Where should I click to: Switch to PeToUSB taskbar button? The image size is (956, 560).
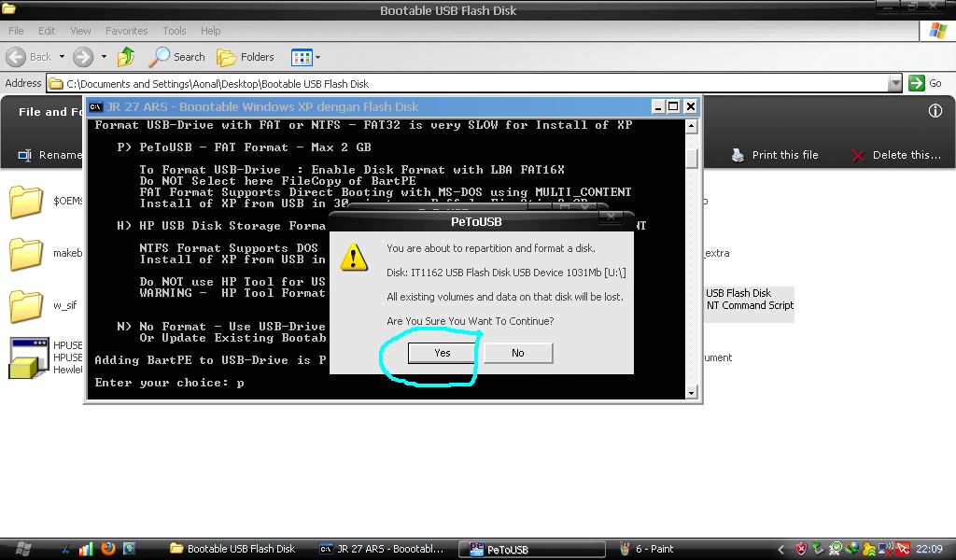(531, 549)
